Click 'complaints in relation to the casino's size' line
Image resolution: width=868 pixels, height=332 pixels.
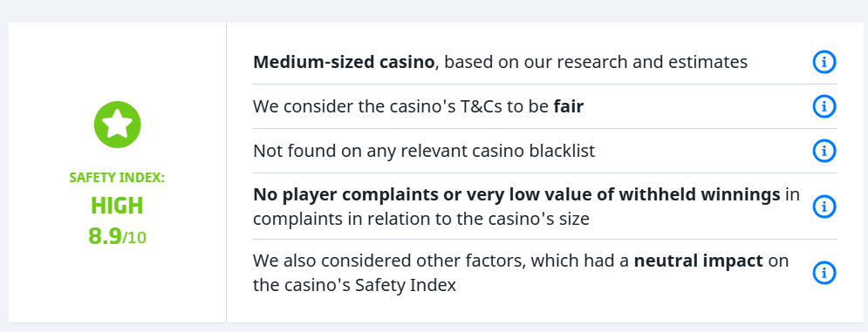point(421,219)
